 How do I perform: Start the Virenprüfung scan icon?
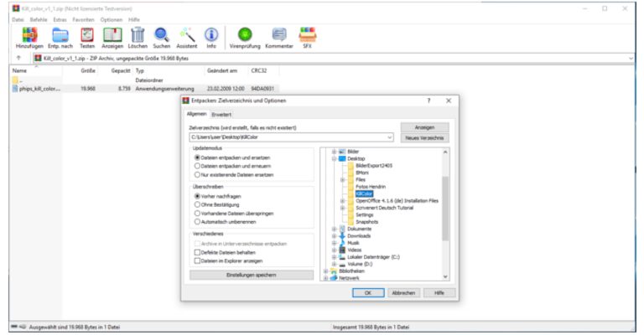[245, 34]
